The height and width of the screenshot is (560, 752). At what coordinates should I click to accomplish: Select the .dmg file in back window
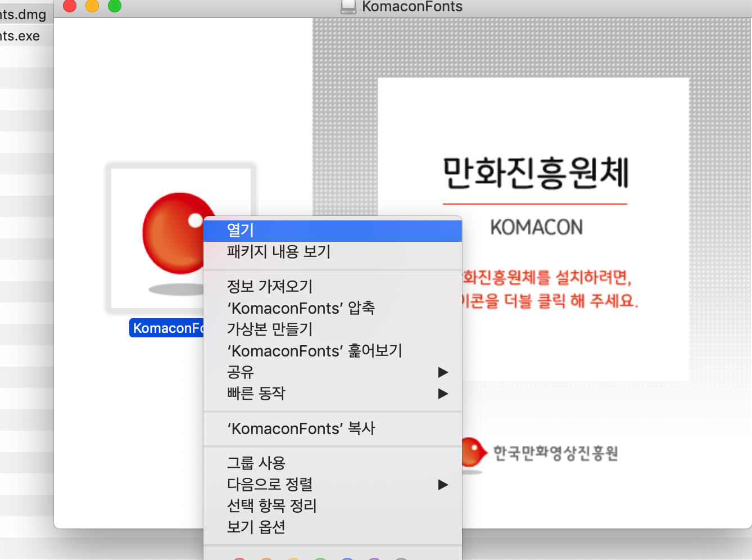pyautogui.click(x=23, y=14)
